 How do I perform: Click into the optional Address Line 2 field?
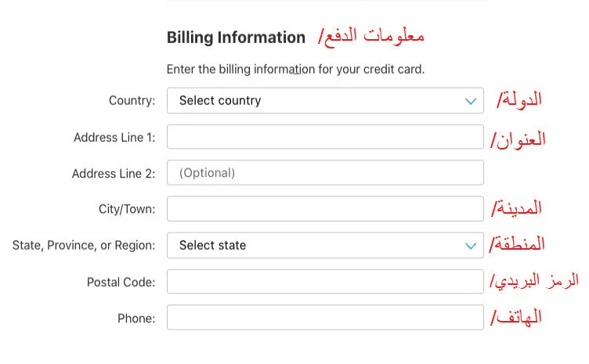point(325,173)
